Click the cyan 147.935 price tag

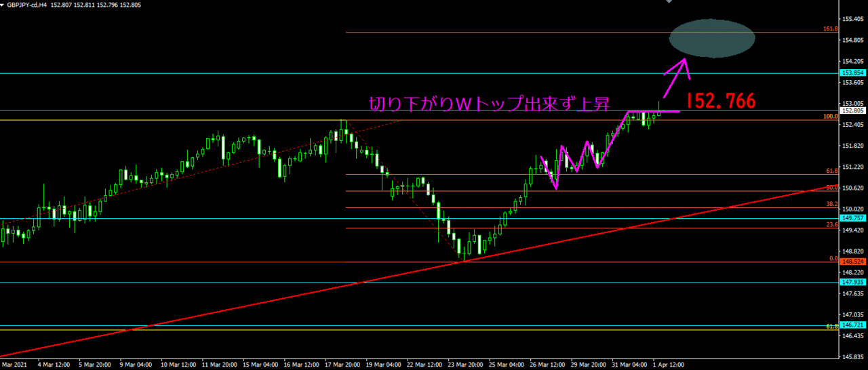coord(852,282)
